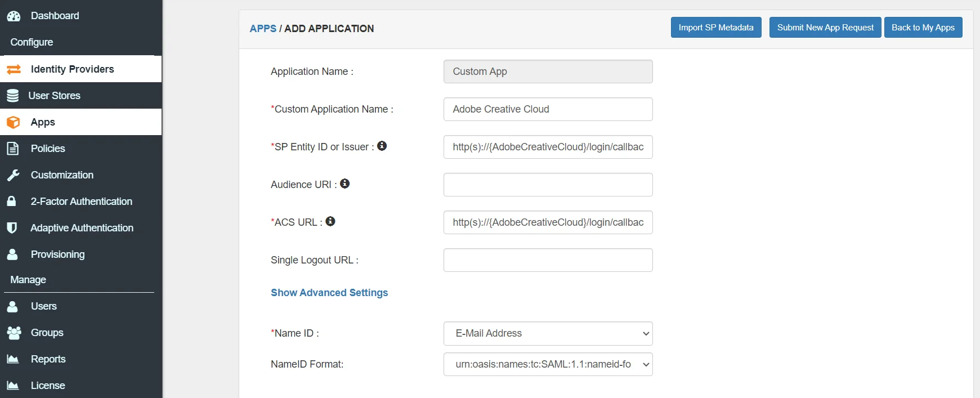Click Submit New App Request button
This screenshot has width=980, height=398.
(825, 28)
